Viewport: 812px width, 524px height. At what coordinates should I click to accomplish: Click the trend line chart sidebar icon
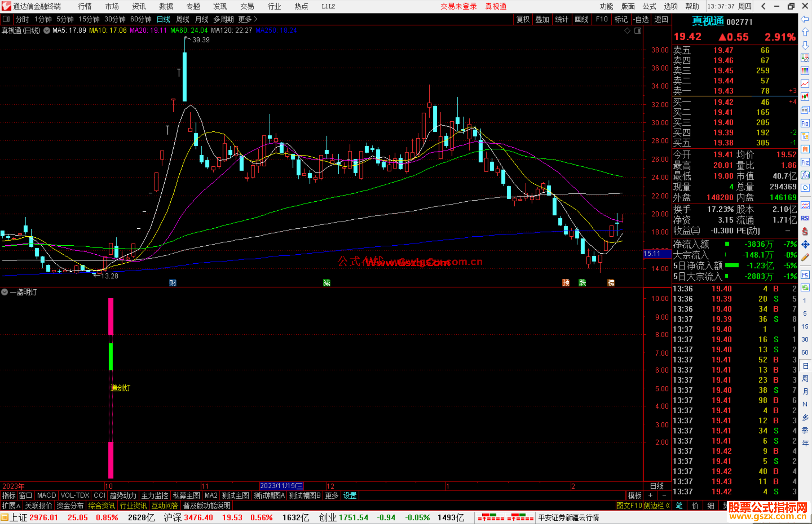pyautogui.click(x=805, y=84)
